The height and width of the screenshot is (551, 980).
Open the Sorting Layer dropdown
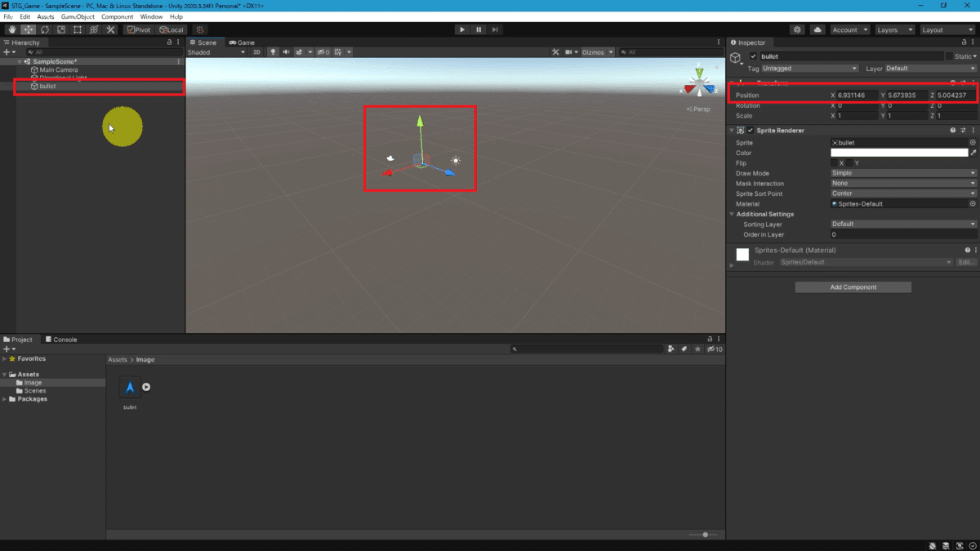(x=903, y=224)
